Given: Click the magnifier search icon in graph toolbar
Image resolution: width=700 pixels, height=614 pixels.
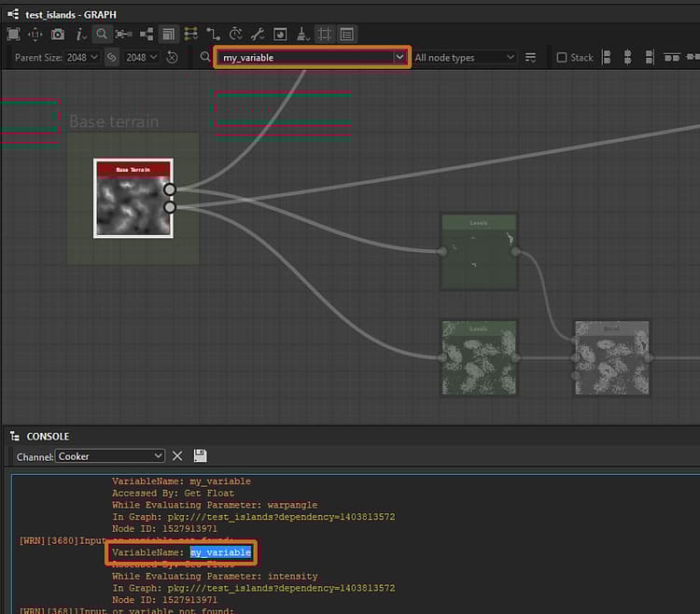Looking at the screenshot, I should [x=102, y=35].
